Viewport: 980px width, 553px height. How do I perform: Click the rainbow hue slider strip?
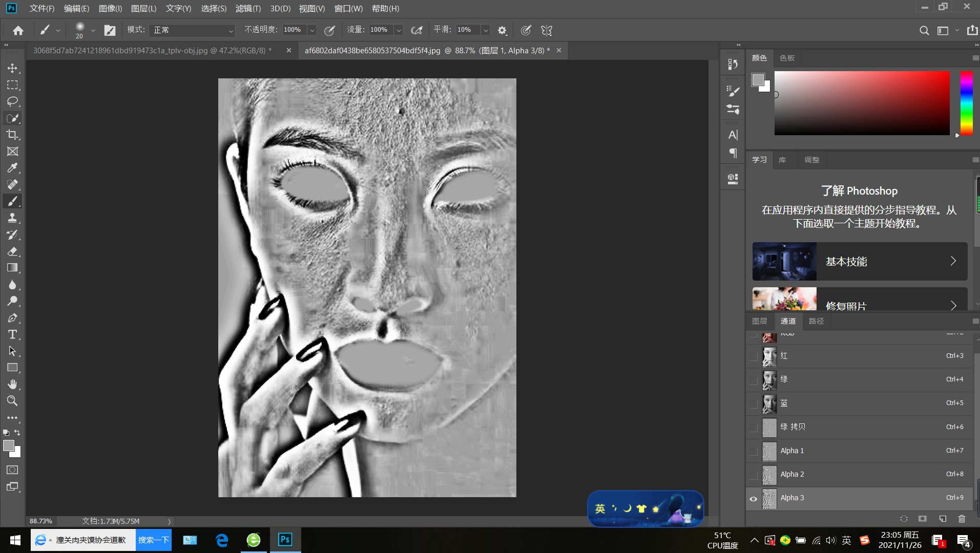967,103
